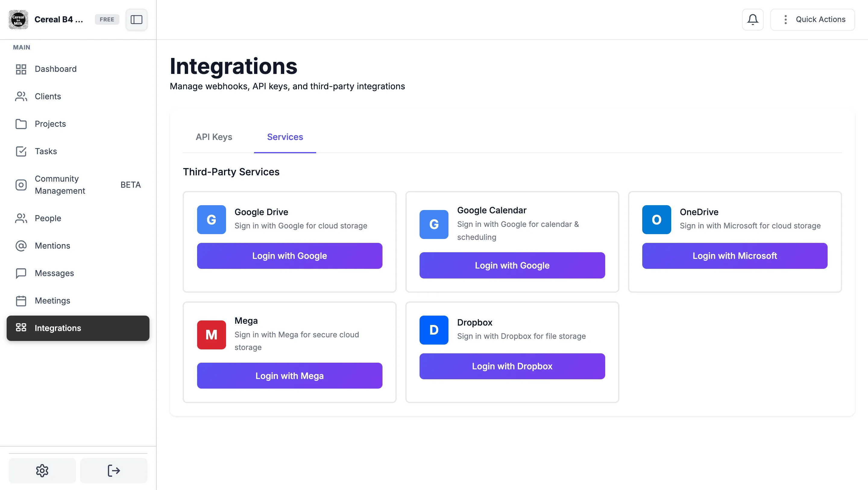Click Login with Dropbox button

coord(512,366)
